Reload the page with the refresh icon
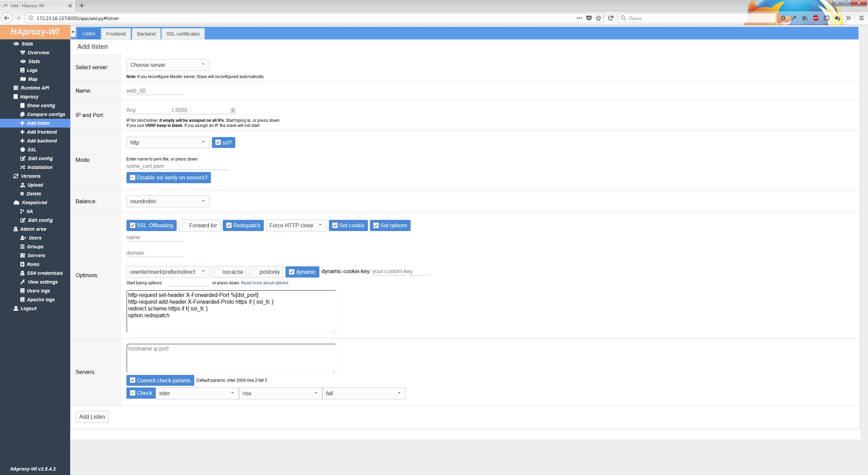Screen dimensions: 868x475 [611, 18]
